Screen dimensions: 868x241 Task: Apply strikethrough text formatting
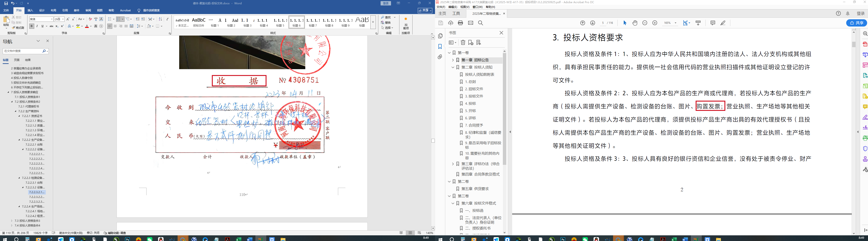pos(51,26)
